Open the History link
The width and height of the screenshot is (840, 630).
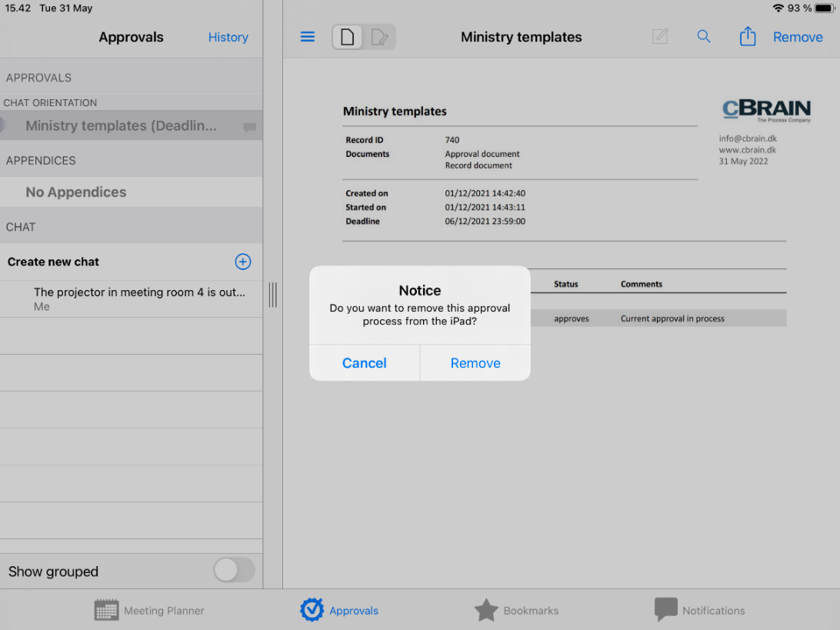[x=228, y=37]
